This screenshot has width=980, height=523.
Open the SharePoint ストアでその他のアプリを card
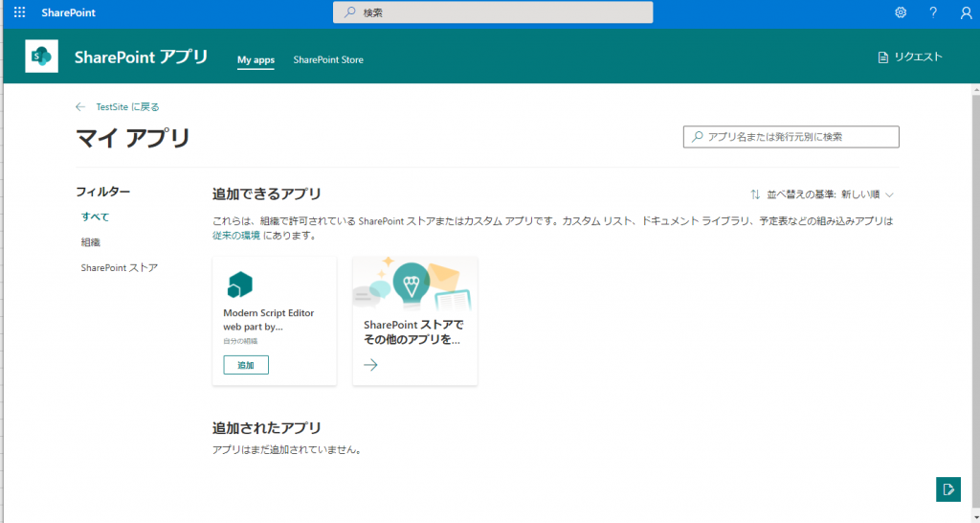(x=415, y=321)
